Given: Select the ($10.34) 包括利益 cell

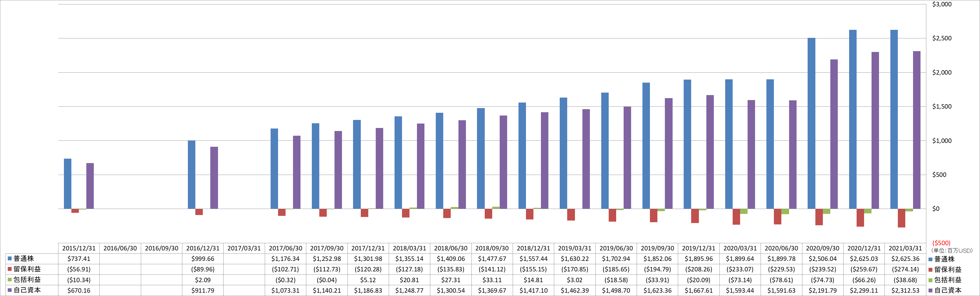Looking at the screenshot, I should tap(79, 280).
